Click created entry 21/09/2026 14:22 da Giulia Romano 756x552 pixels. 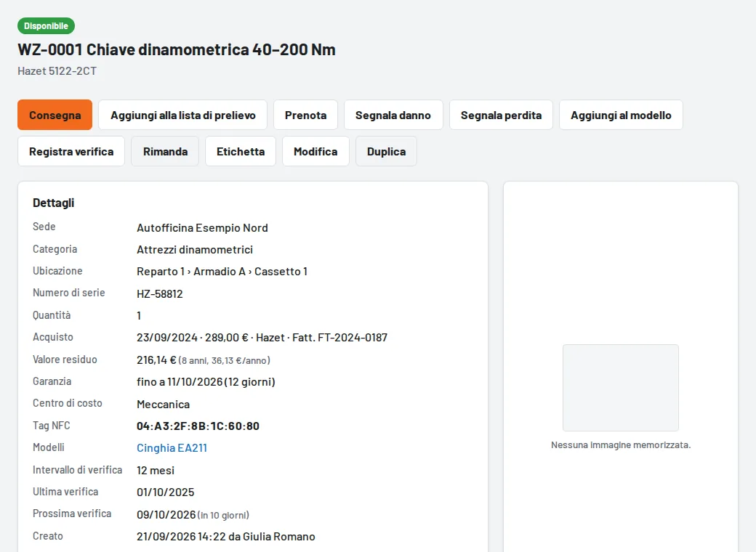point(226,537)
